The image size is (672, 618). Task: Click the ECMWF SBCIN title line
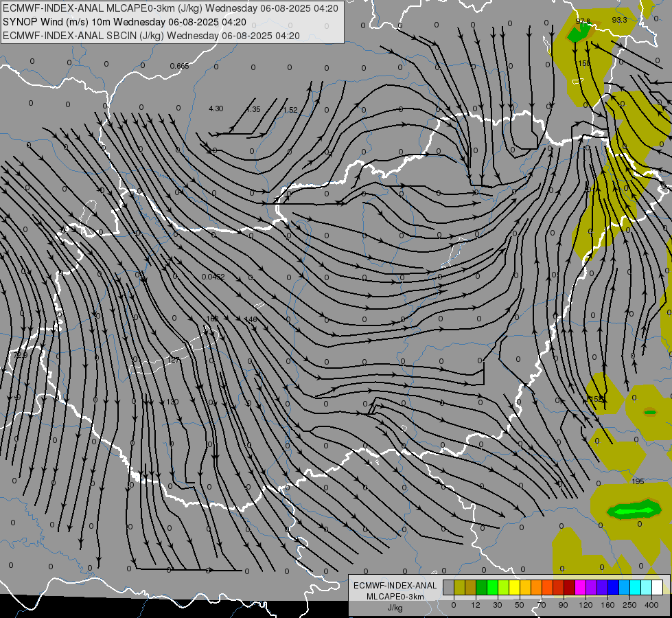(x=151, y=36)
